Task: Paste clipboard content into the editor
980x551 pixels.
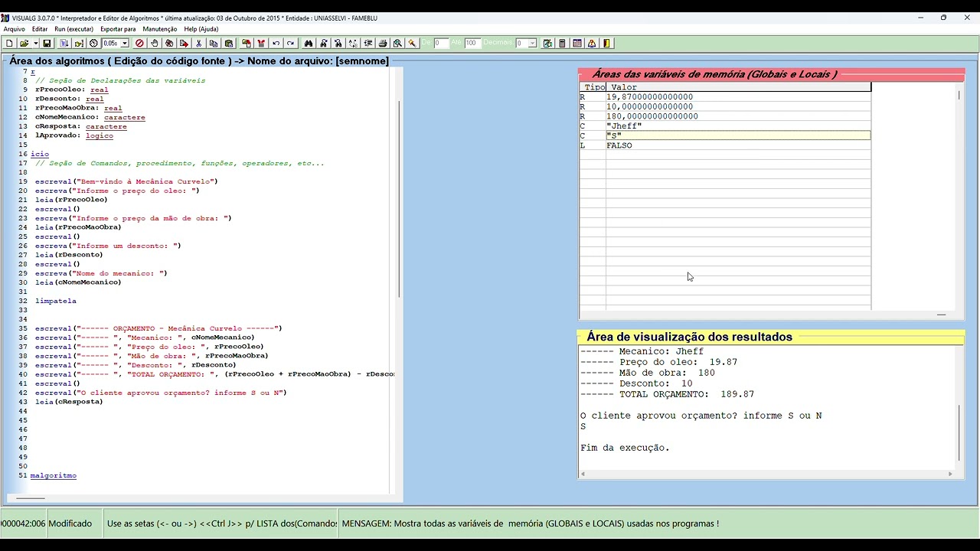Action: pyautogui.click(x=228, y=44)
